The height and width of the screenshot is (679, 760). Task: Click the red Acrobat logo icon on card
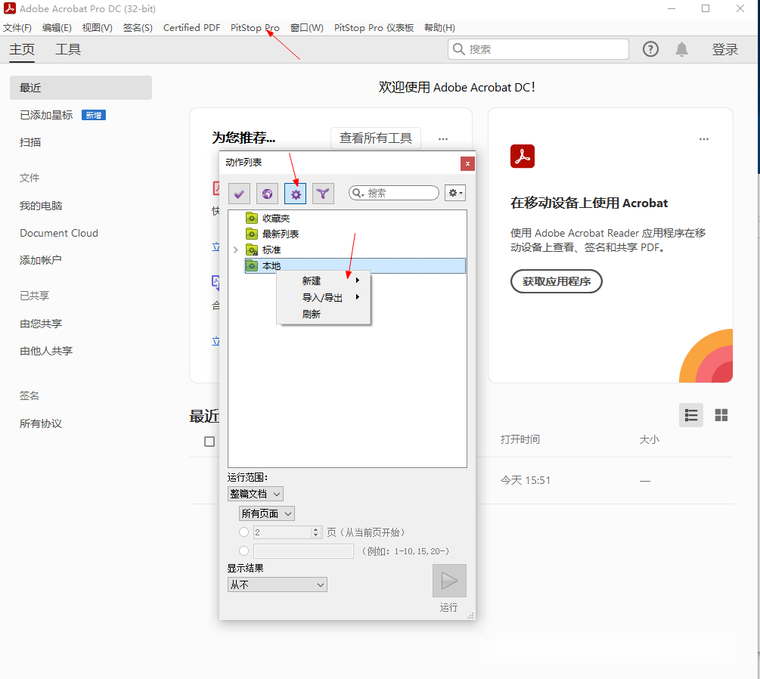pos(522,156)
